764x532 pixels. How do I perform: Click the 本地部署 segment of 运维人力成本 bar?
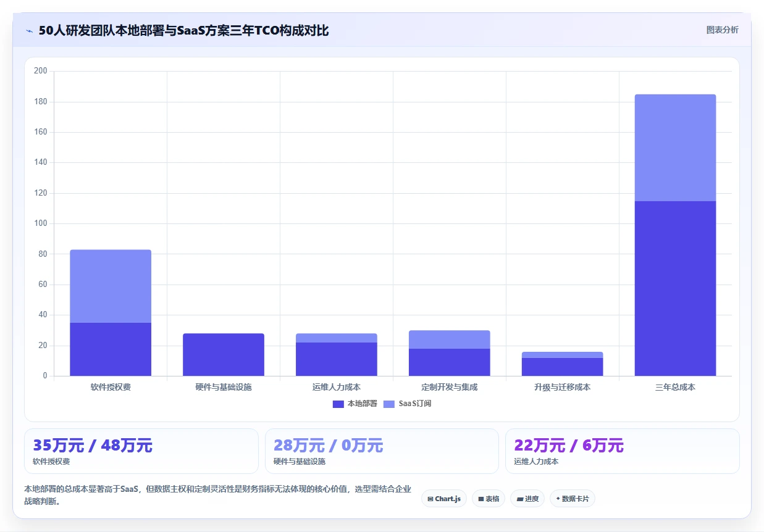(337, 359)
